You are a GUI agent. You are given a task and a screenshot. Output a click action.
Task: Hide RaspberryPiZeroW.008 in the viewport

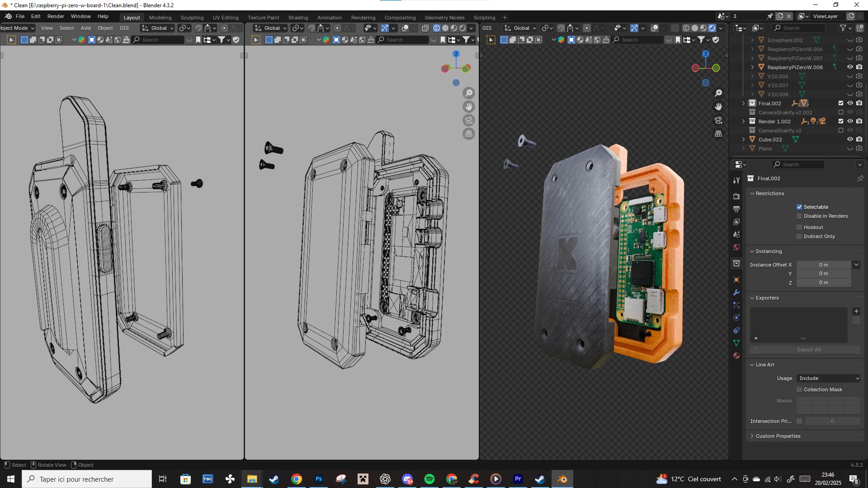pos(850,67)
